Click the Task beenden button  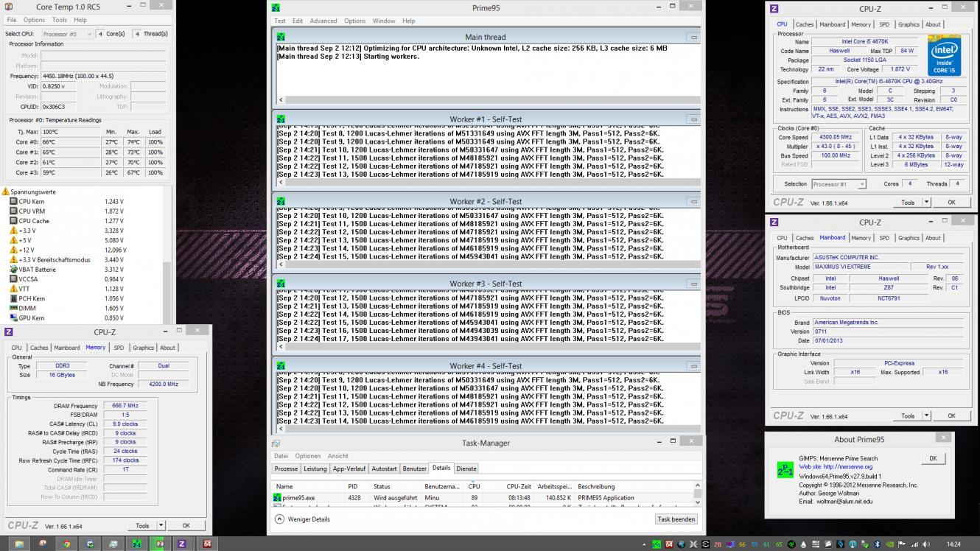click(676, 519)
